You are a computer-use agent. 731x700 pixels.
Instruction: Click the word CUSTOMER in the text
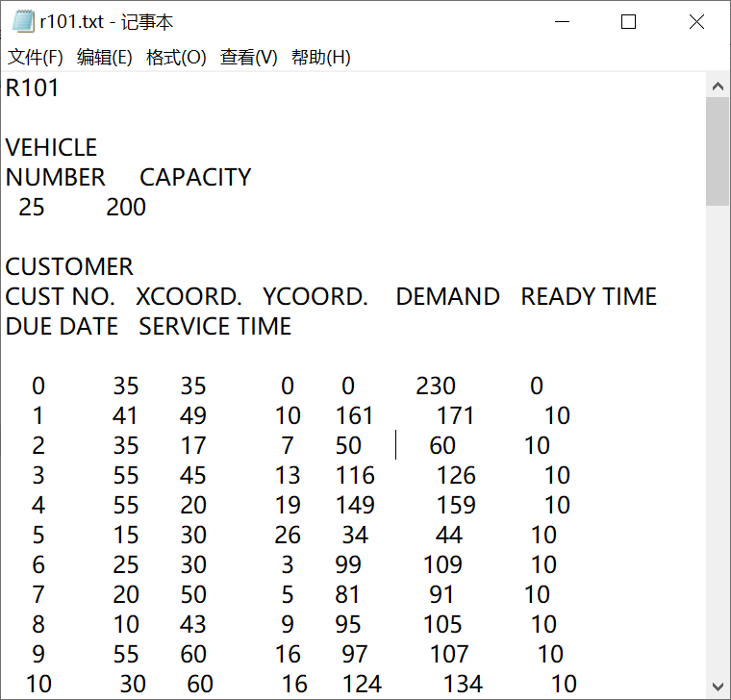[69, 267]
